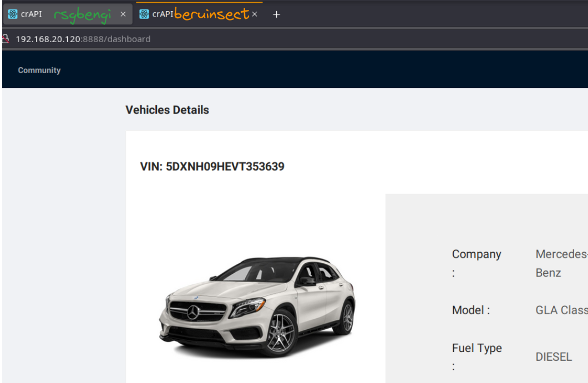Click the Model field label
The image size is (588, 383).
(x=471, y=310)
